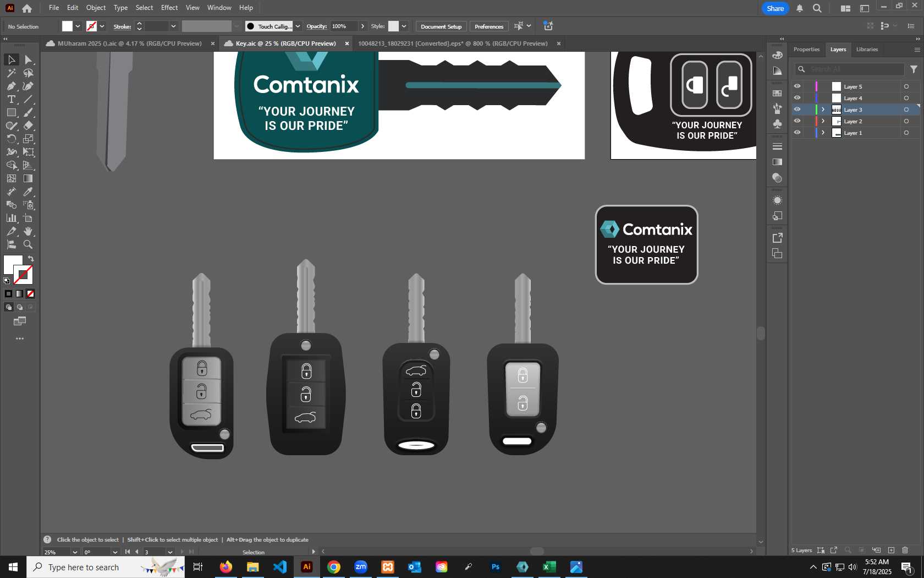Click control bar stroke color swatch
Screen dimensions: 924x578
pyautogui.click(x=92, y=26)
